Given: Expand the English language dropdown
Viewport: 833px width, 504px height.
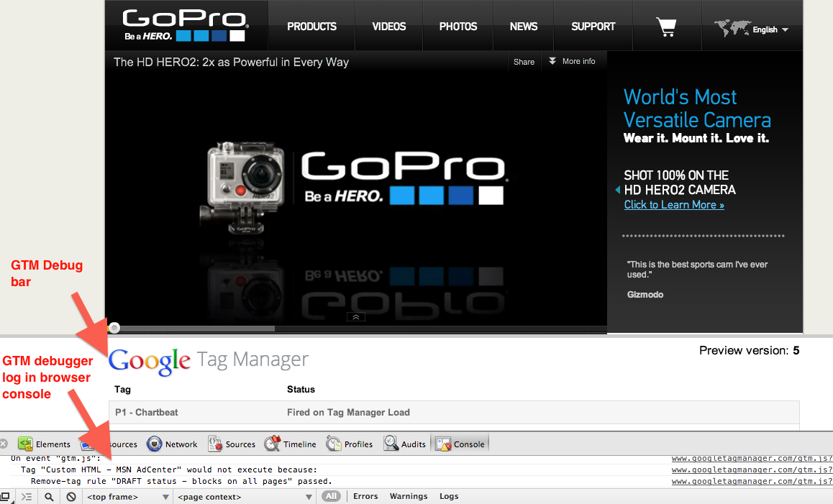Looking at the screenshot, I should pyautogui.click(x=770, y=29).
